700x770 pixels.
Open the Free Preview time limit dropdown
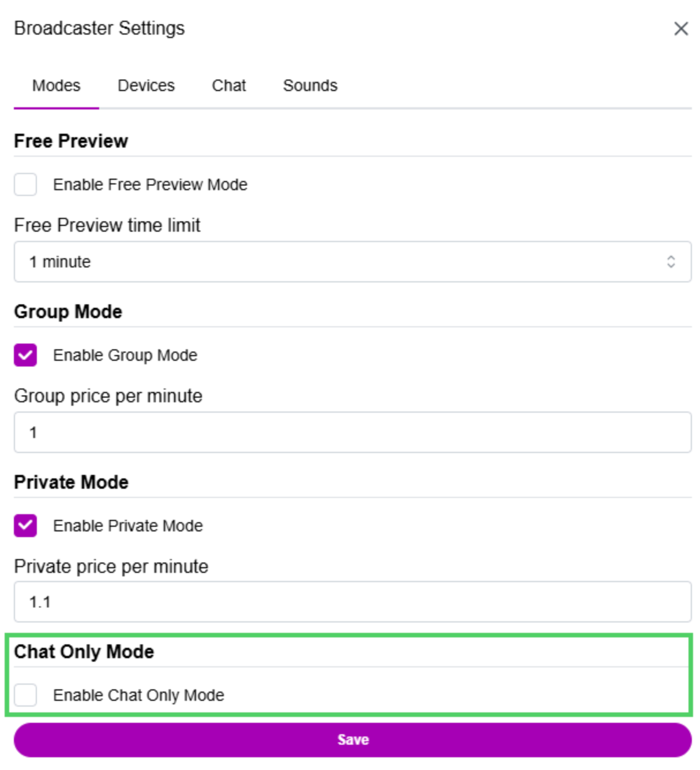(x=346, y=262)
